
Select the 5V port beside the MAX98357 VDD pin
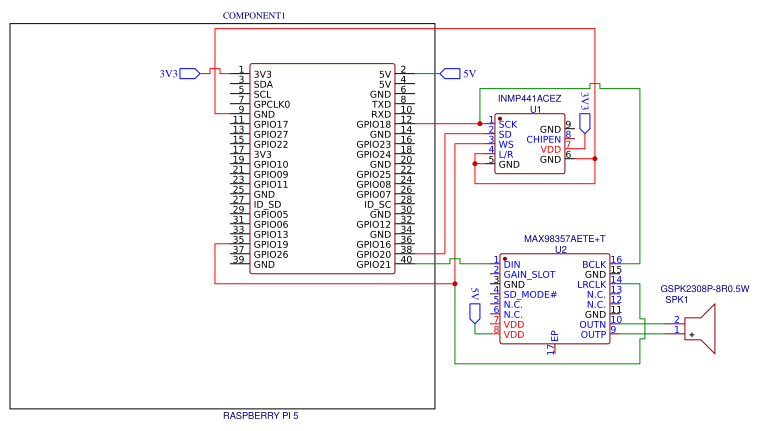pyautogui.click(x=475, y=314)
